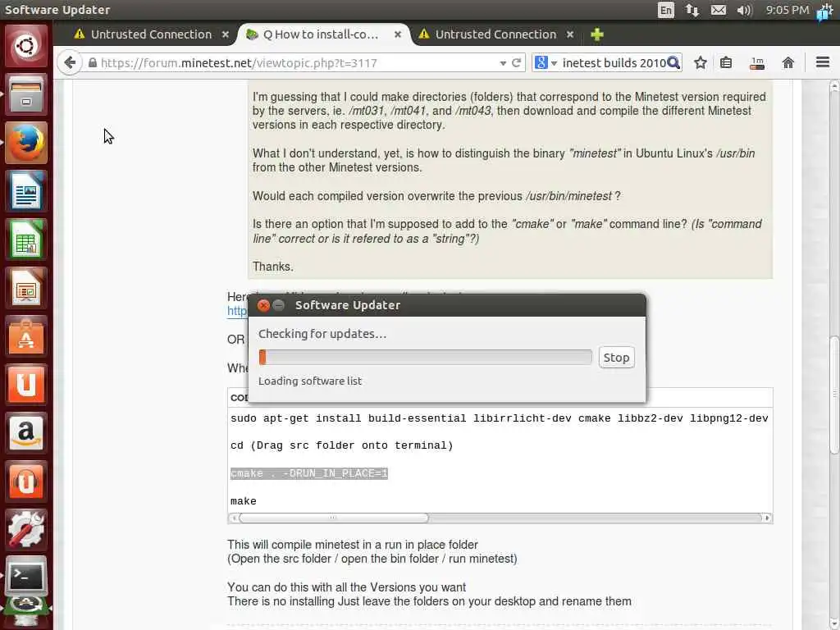Open Ubuntu One Music launcher
840x630 pixels.
point(25,481)
